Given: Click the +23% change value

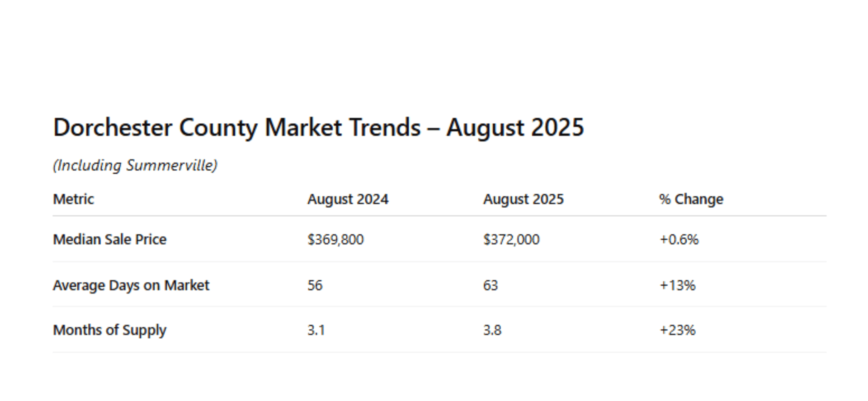Looking at the screenshot, I should click(677, 330).
